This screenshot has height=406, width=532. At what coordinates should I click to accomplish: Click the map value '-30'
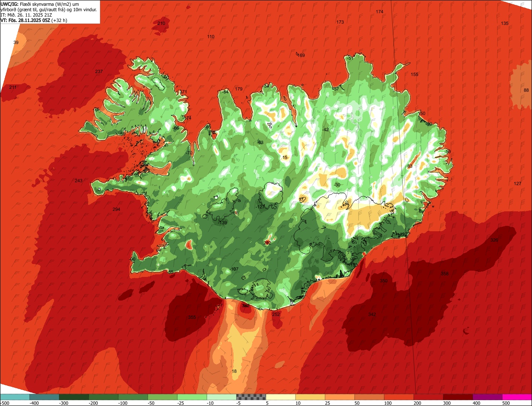pyautogui.click(x=337, y=185)
